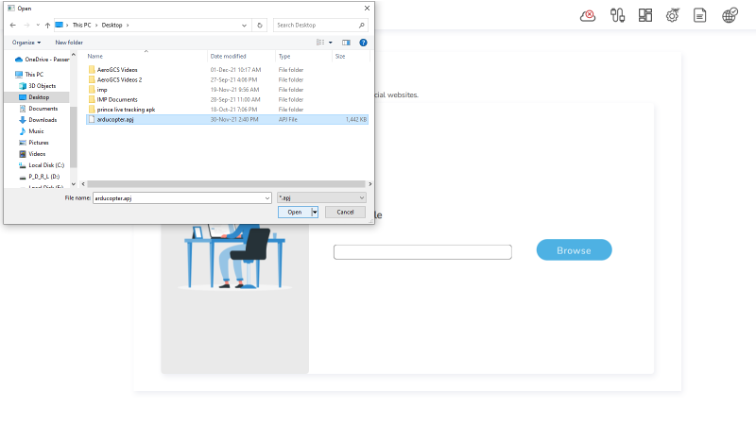
Task: Click navigation pane scroll up arrow
Action: click(x=73, y=55)
